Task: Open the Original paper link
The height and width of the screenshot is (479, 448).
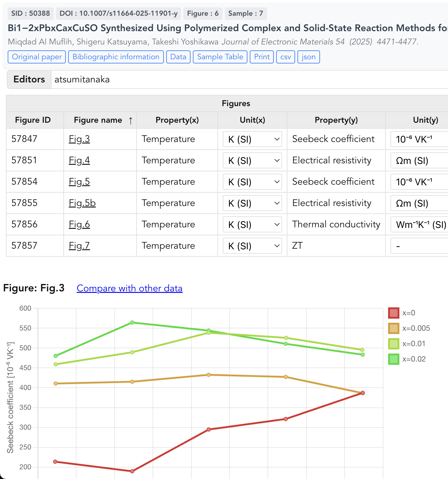Action: pos(37,57)
